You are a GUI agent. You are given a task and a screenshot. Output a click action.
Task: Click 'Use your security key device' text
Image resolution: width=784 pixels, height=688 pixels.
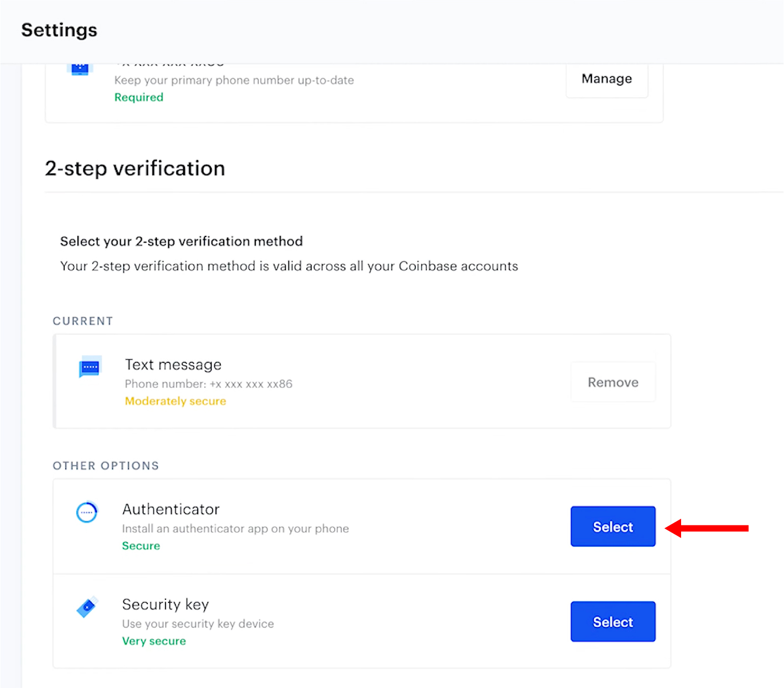pyautogui.click(x=198, y=624)
